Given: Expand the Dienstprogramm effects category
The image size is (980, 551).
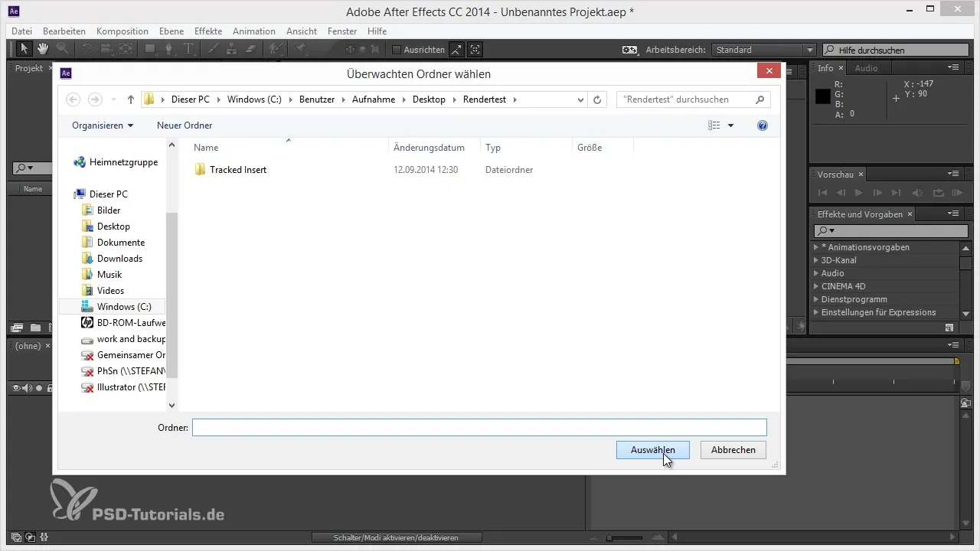Looking at the screenshot, I should [x=815, y=299].
